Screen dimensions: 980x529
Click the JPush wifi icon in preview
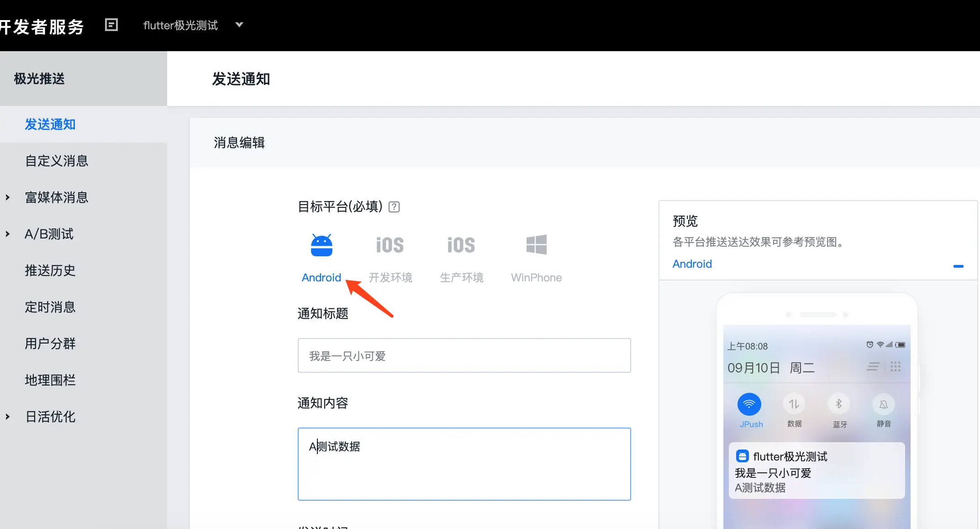point(749,404)
